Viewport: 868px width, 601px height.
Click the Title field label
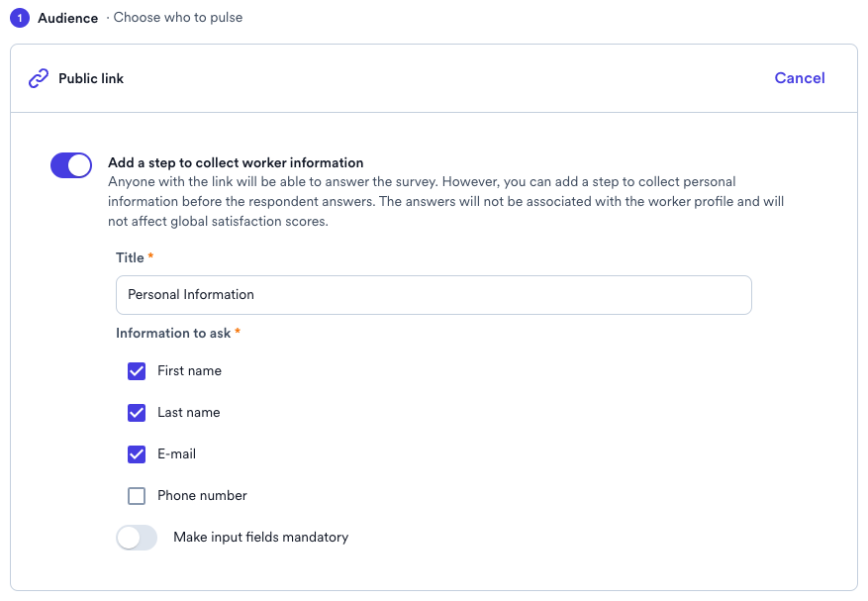pyautogui.click(x=130, y=257)
